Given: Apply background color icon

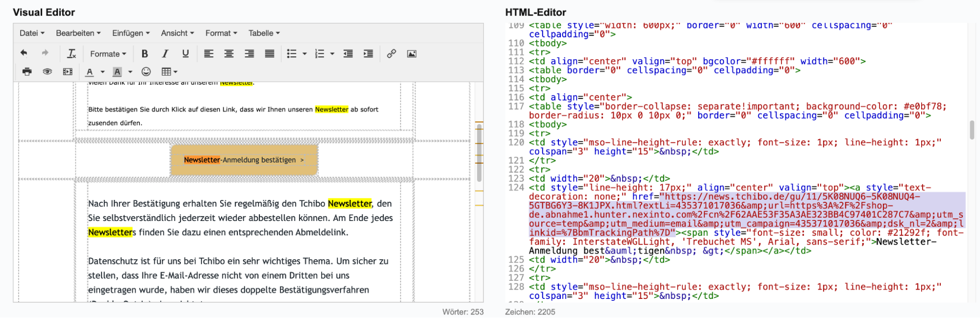Looking at the screenshot, I should click(117, 72).
